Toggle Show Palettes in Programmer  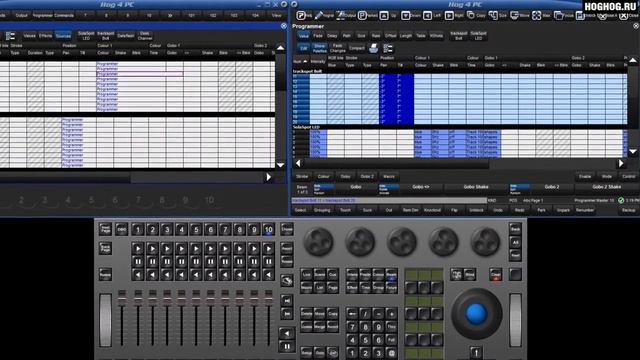[x=320, y=48]
